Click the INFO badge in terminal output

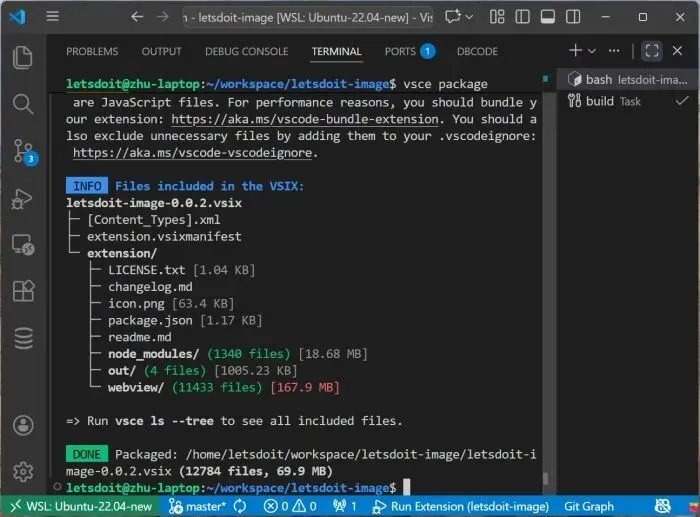87,186
